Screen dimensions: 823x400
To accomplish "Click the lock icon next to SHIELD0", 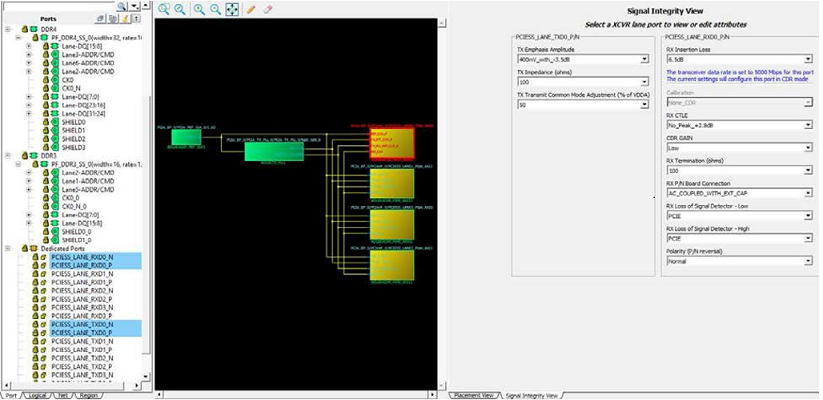I will click(x=45, y=122).
